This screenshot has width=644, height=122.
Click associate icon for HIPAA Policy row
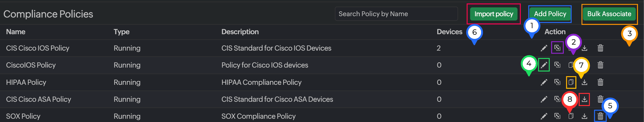[557, 82]
